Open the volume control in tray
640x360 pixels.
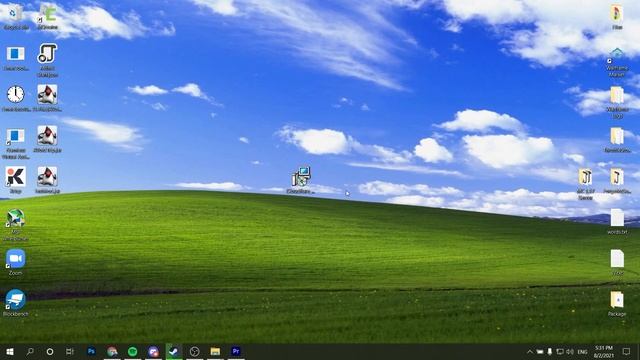(570, 352)
